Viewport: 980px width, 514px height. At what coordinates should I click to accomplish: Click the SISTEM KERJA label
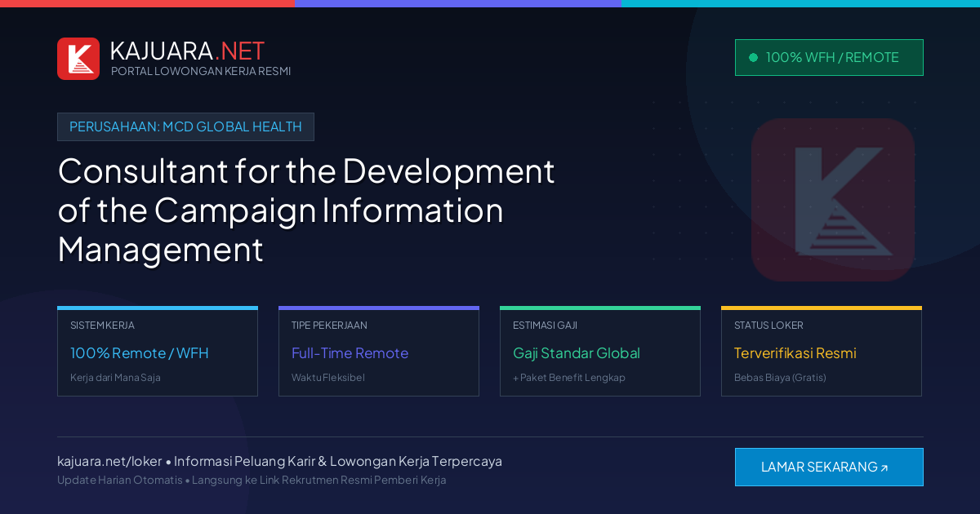[x=102, y=325]
